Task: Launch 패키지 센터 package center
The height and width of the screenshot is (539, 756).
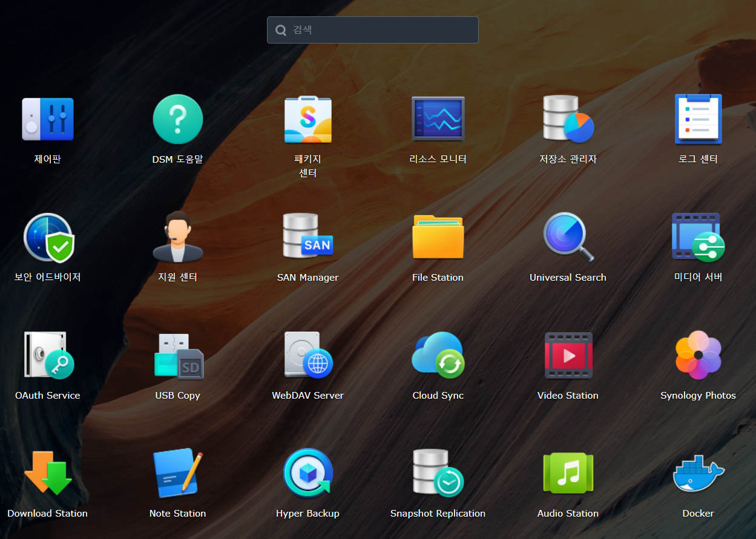Action: tap(308, 119)
